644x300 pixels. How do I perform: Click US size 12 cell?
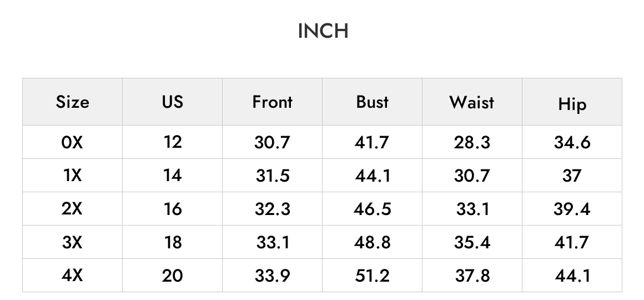click(173, 142)
